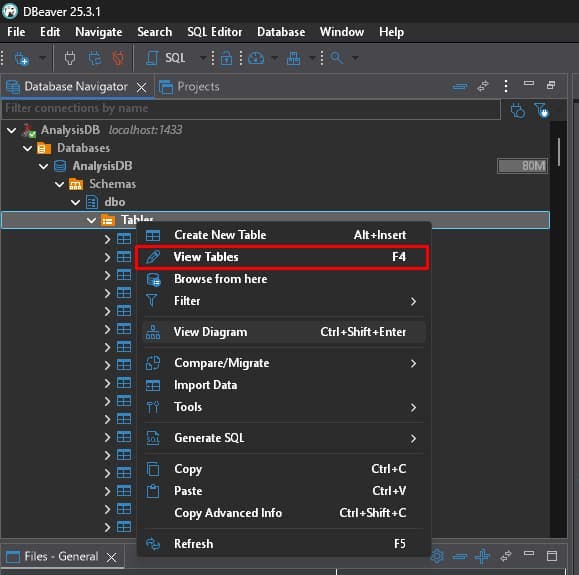The height and width of the screenshot is (575, 579).
Task: Open the Window menu
Action: 342,32
